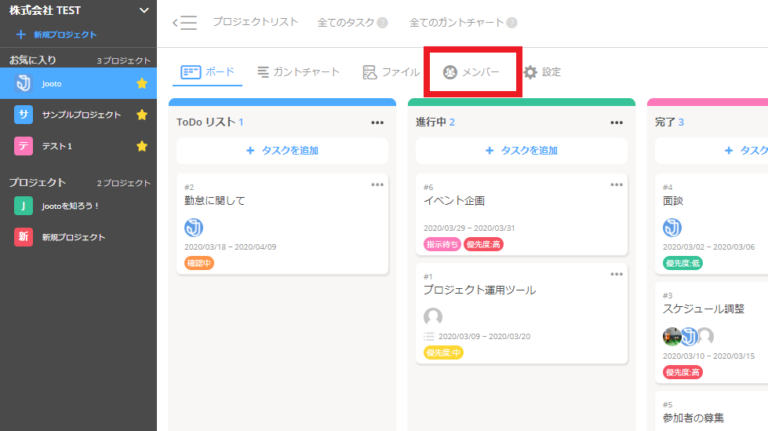Open options menu of イベント企画 card
Screen dimensions: 768x431
click(x=616, y=185)
